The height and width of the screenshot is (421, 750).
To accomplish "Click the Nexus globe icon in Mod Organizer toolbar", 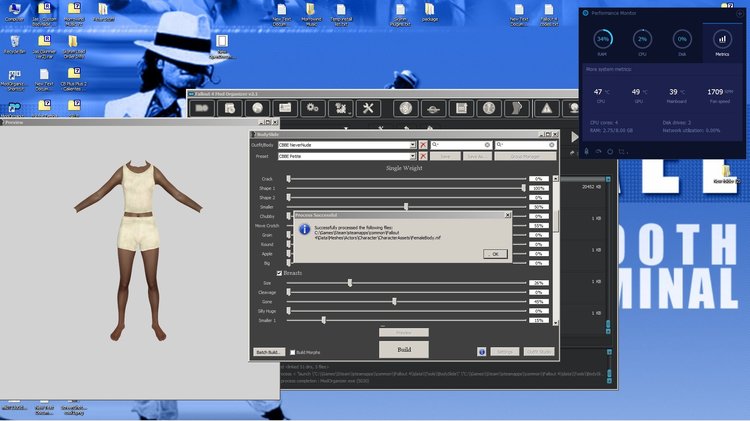I will click(x=257, y=109).
